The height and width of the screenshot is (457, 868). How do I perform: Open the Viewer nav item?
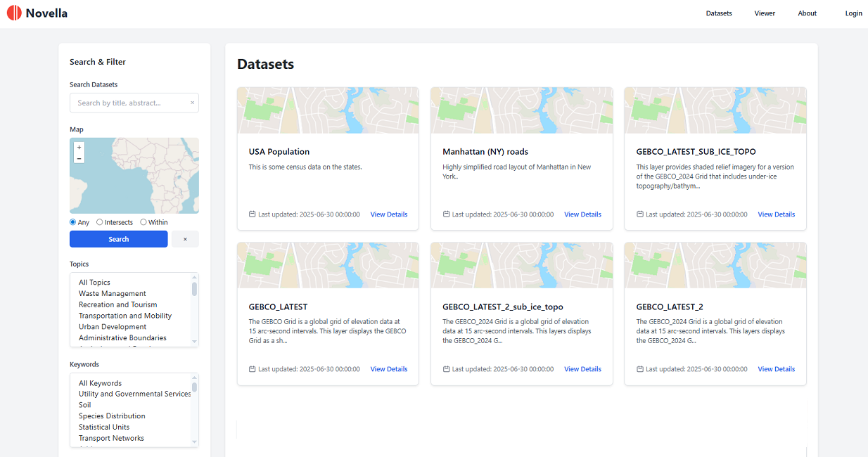pyautogui.click(x=765, y=13)
